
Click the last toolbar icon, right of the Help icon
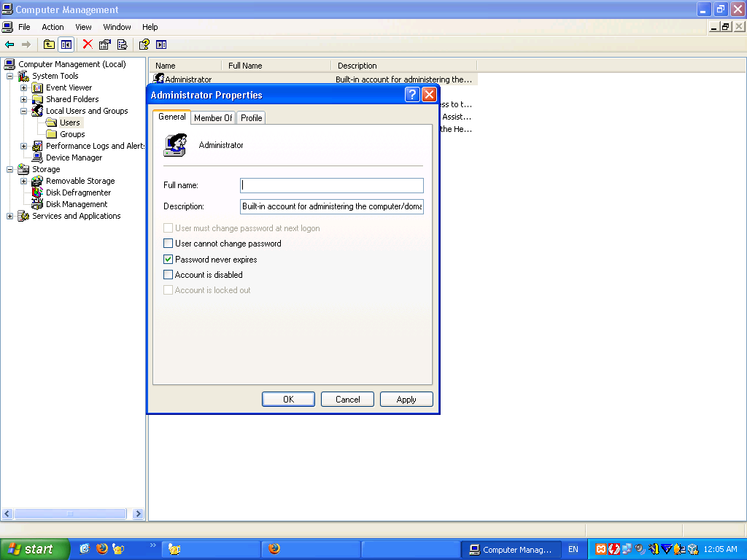(161, 44)
